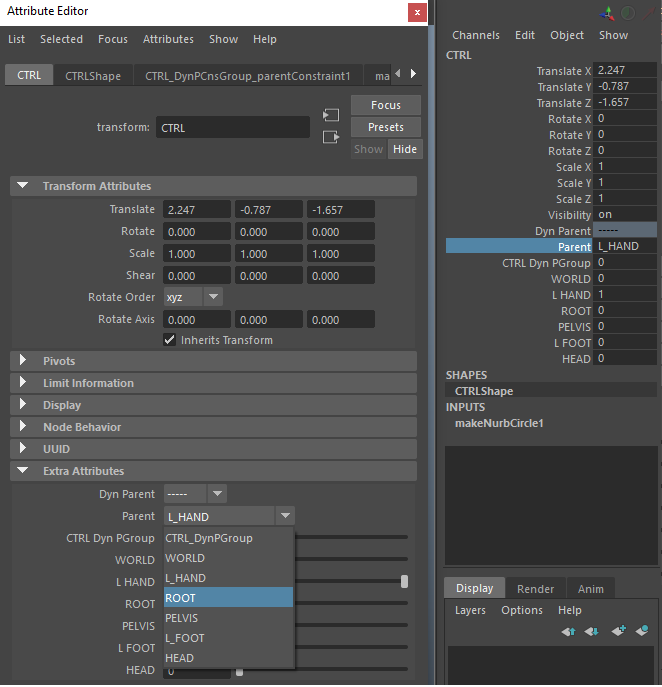Collapse the Transform Attributes section
The height and width of the screenshot is (687, 662).
23,186
